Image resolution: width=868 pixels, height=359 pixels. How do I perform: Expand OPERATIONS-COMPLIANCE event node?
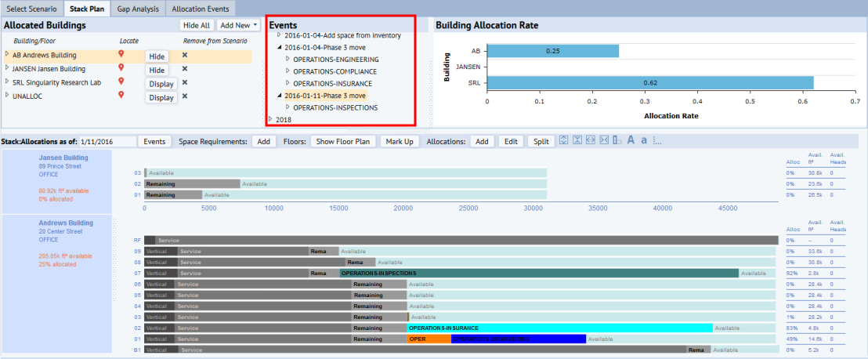[x=288, y=71]
